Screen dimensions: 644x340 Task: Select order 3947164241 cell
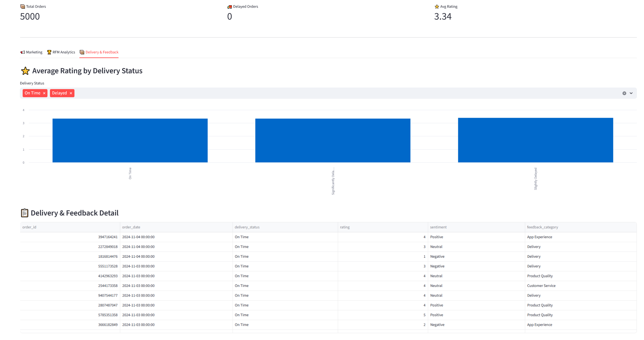point(108,237)
